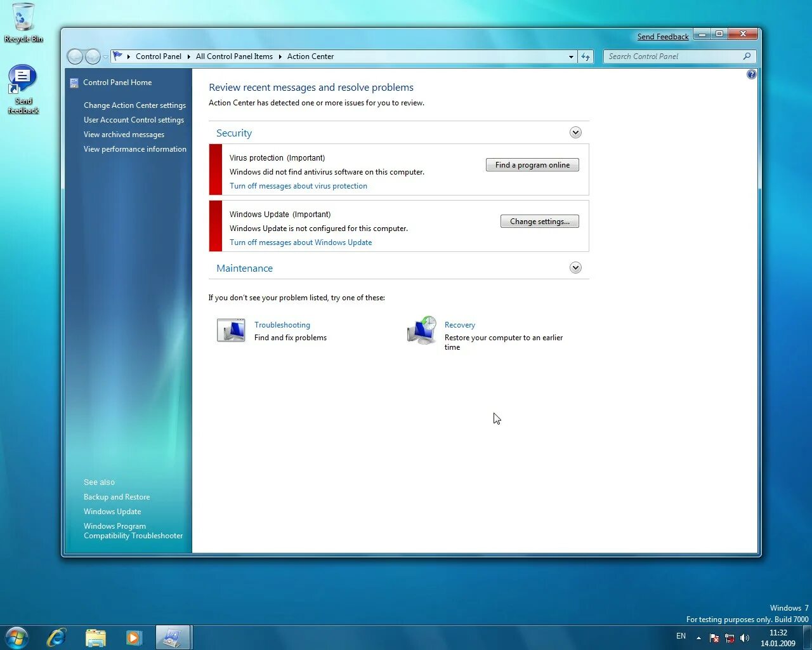Click Action Center breadcrumb
Screen dimensions: 812x650
pos(310,56)
